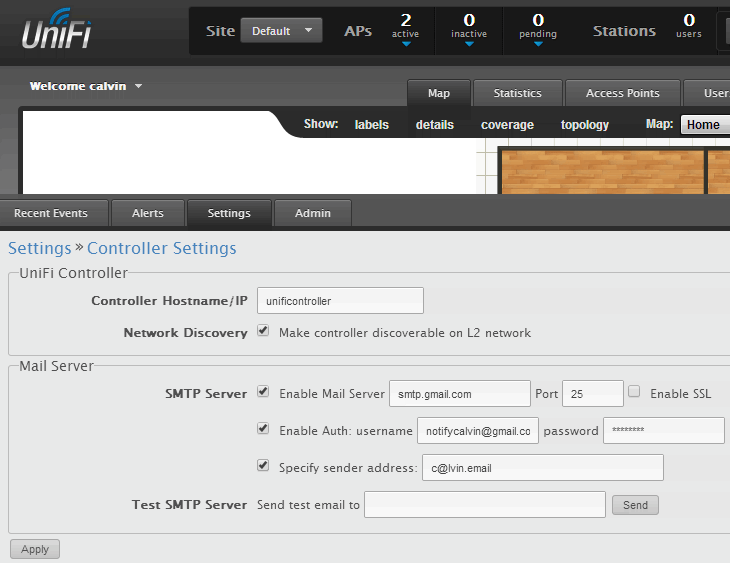Click the Make controller discoverable label

point(405,333)
